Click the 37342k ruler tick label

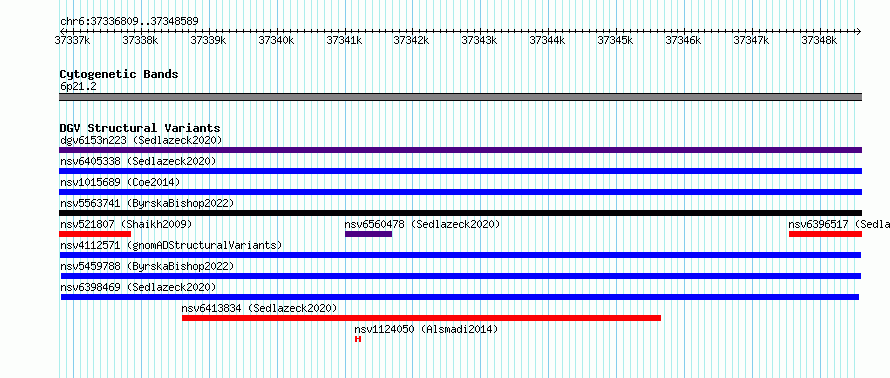(411, 40)
